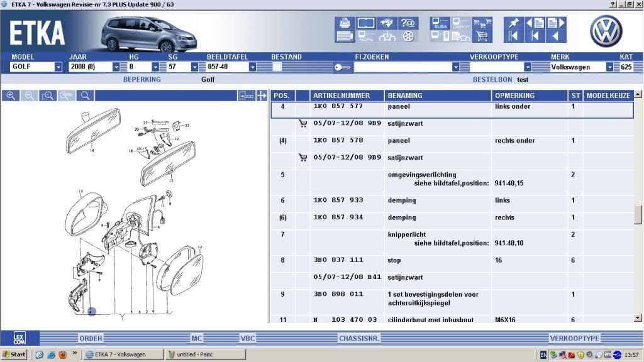Screen dimensions: 644x362
Task: Click the frame rectangle icon beside the printer
Action: 365,23
